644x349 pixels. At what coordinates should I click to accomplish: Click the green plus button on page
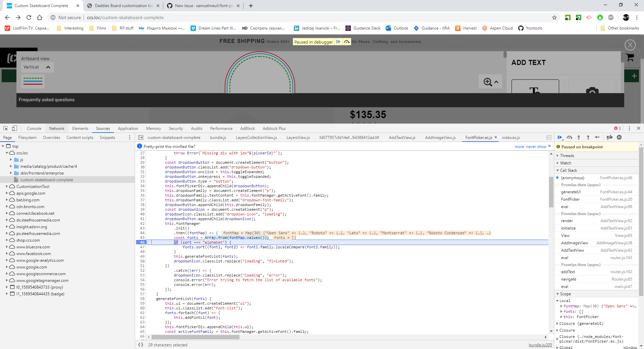click(634, 76)
